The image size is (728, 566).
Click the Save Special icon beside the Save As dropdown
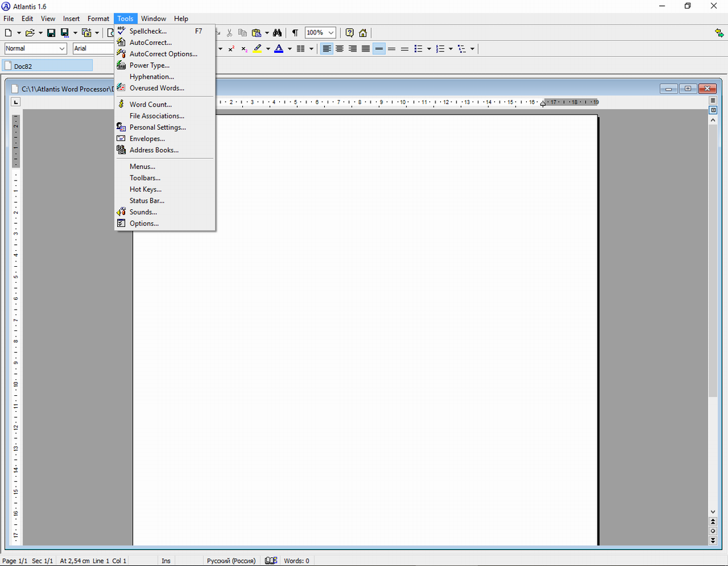click(86, 33)
